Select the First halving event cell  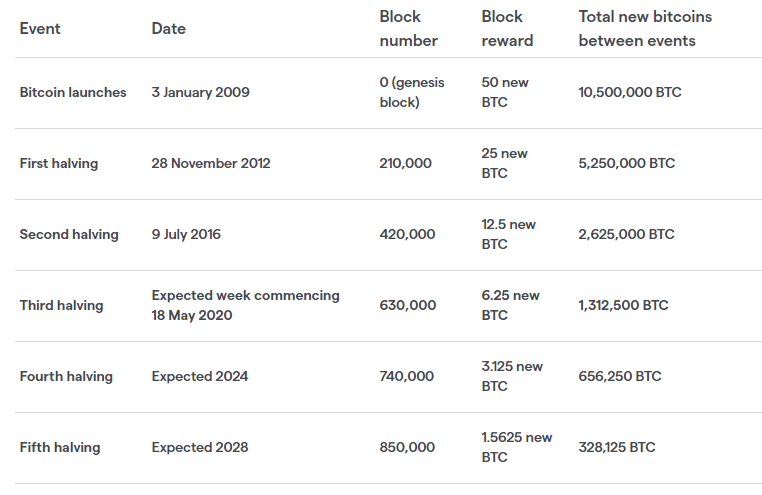point(59,163)
